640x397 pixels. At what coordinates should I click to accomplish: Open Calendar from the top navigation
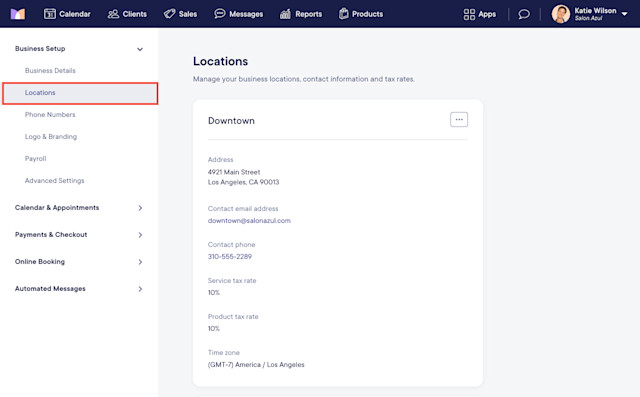pyautogui.click(x=67, y=14)
